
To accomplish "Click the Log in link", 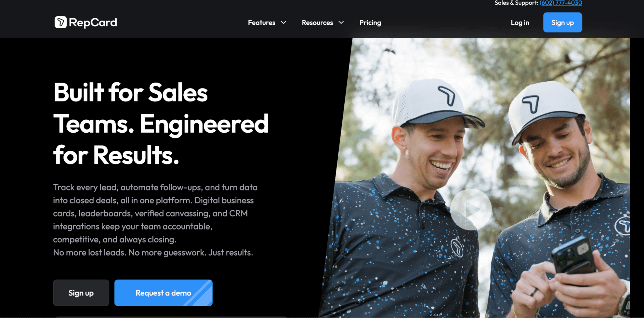I will pyautogui.click(x=520, y=23).
